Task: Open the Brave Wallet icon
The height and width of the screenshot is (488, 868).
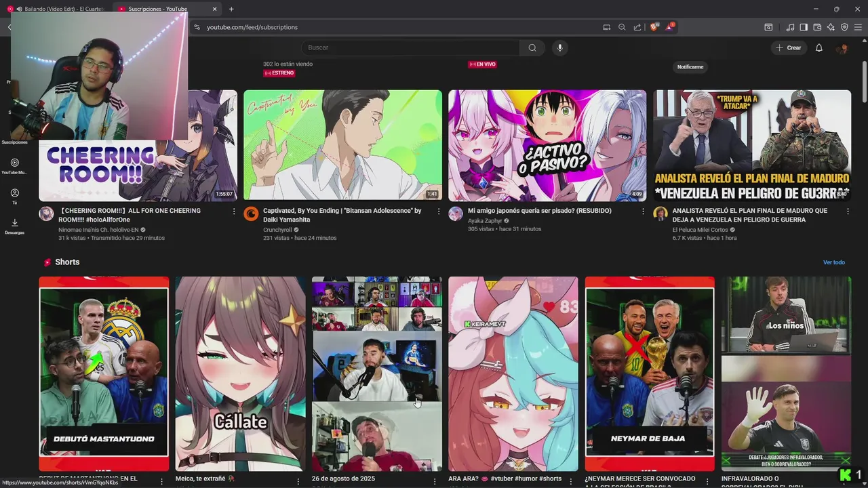Action: [x=817, y=27]
